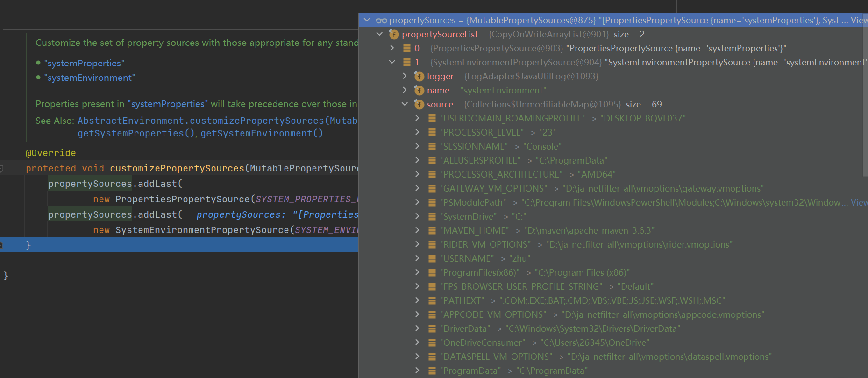Collapse the propertySources root node
This screenshot has width=868, height=378.
(367, 20)
